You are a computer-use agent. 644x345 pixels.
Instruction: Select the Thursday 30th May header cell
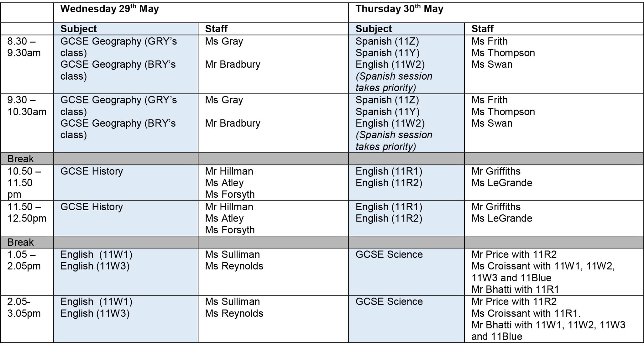(496, 13)
